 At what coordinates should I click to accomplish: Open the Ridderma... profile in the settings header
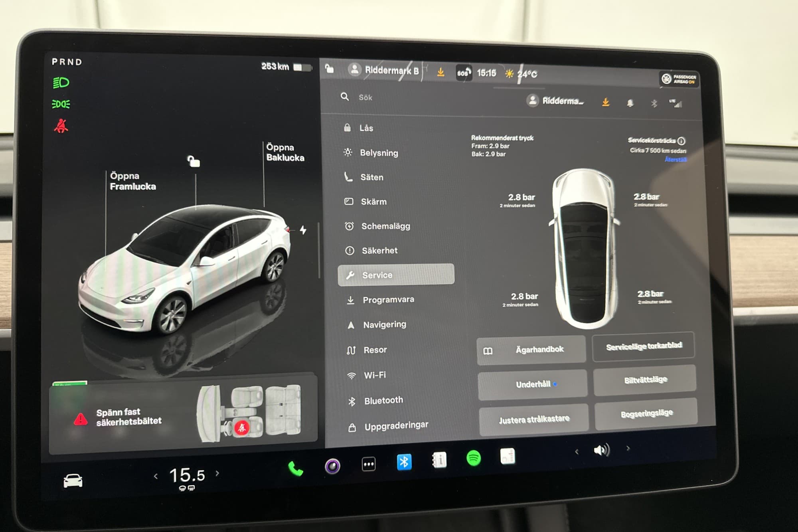pos(555,101)
